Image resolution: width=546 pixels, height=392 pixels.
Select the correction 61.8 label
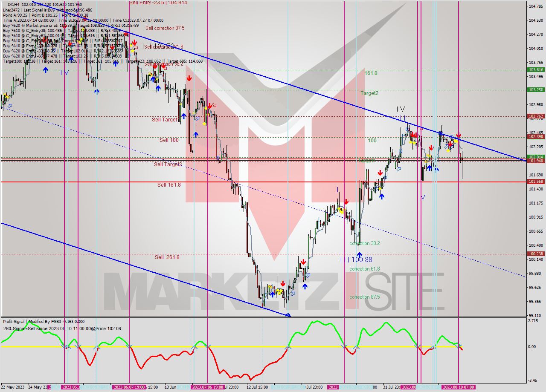click(x=364, y=269)
